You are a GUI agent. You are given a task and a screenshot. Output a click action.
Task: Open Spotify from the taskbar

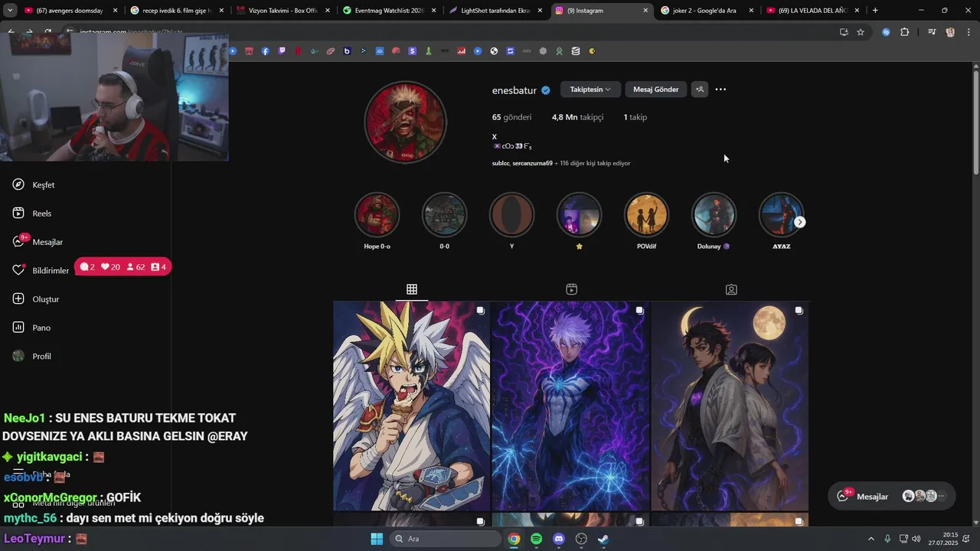(536, 539)
